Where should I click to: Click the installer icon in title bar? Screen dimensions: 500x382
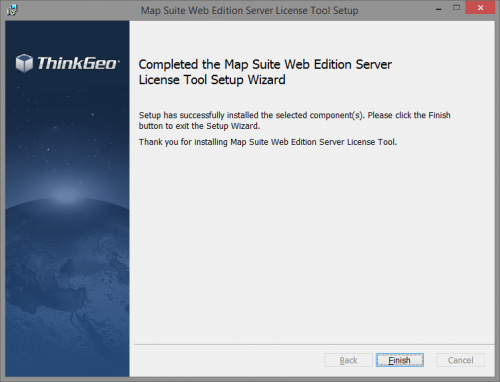(x=12, y=10)
